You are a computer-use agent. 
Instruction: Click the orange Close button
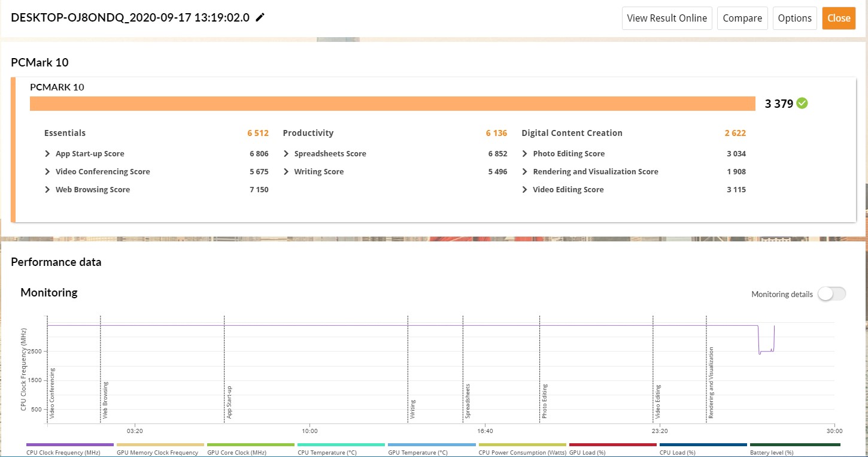pos(839,18)
